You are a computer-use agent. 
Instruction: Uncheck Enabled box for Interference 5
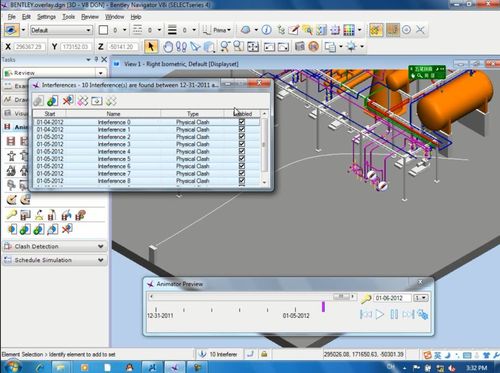click(242, 159)
